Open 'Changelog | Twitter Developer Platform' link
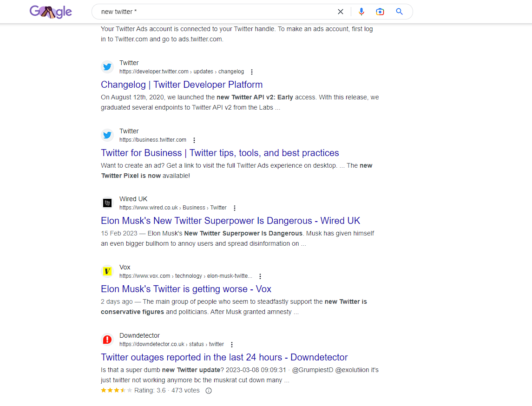532x406 pixels. coord(182,85)
